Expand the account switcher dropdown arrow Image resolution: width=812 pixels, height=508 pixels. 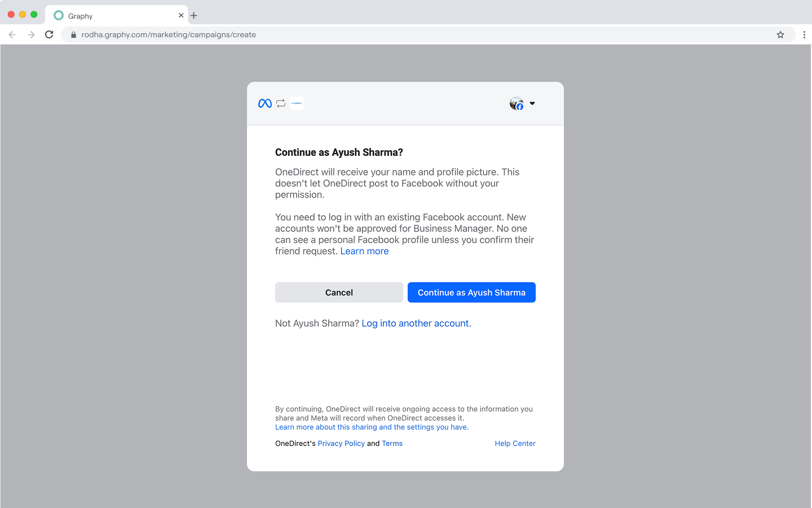tap(532, 103)
